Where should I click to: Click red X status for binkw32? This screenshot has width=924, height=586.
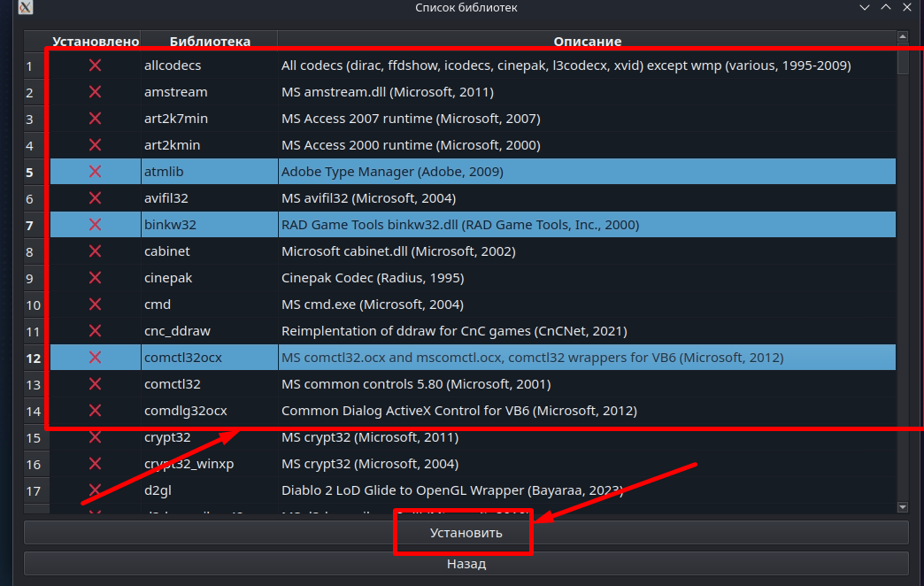95,225
